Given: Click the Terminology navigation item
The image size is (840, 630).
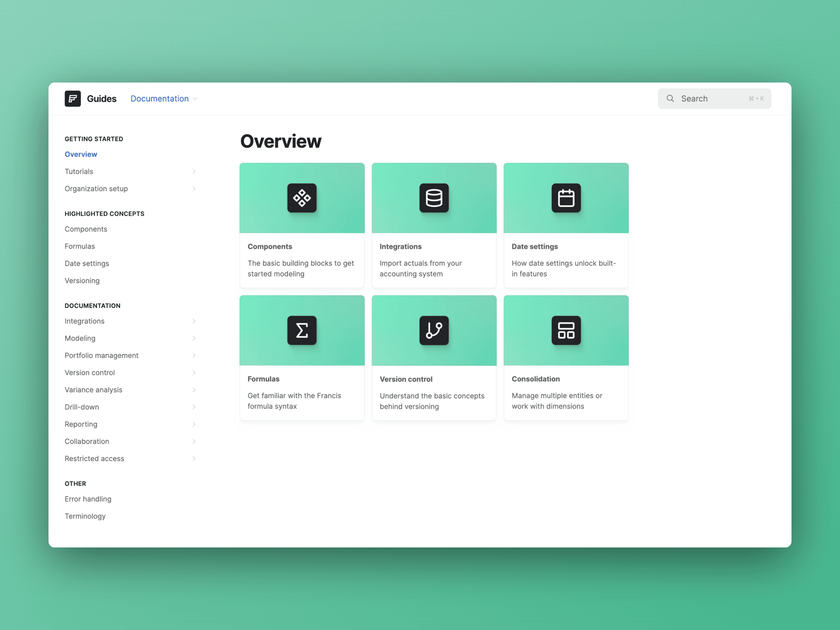Looking at the screenshot, I should pos(85,515).
